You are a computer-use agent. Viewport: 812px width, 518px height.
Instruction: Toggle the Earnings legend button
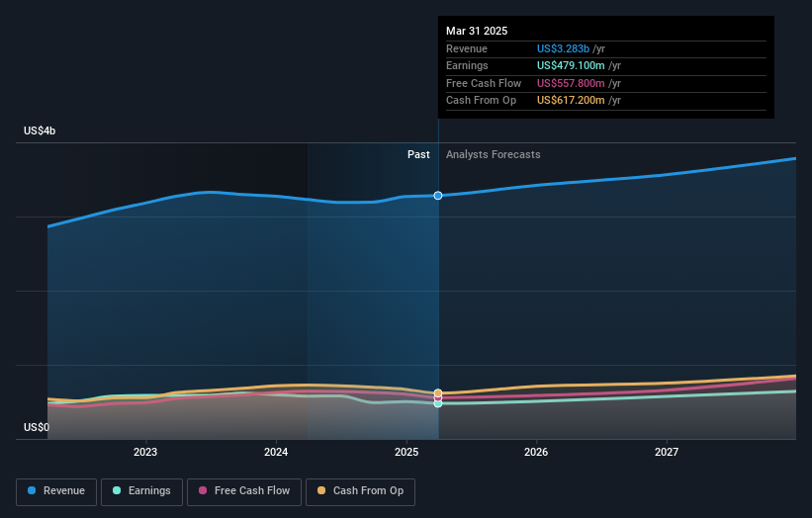pos(141,491)
